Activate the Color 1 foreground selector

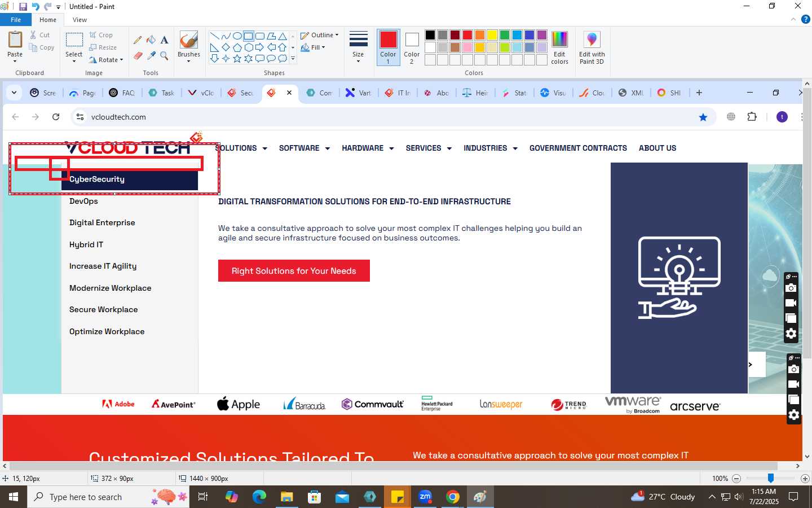388,47
